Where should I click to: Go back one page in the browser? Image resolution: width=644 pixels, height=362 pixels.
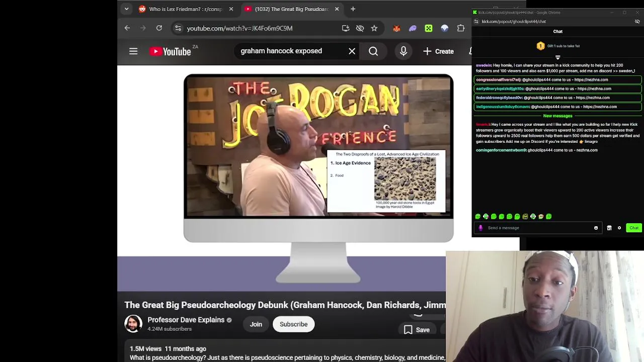[127, 28]
